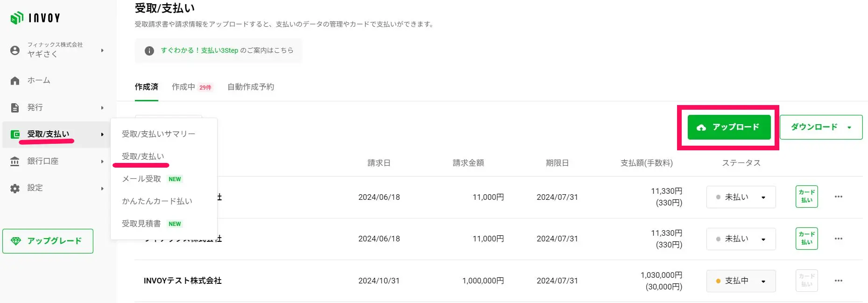
Task: Expand the 銀行口座 submenu arrow
Action: tap(102, 162)
